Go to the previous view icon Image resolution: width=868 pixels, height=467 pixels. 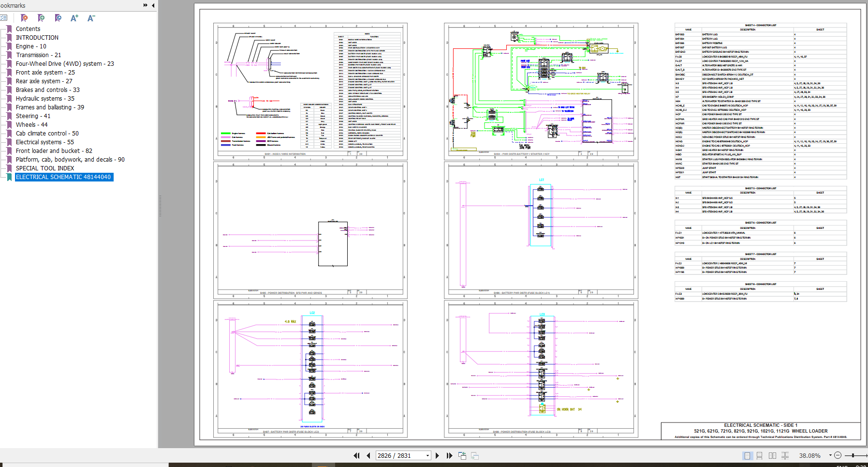click(x=462, y=455)
